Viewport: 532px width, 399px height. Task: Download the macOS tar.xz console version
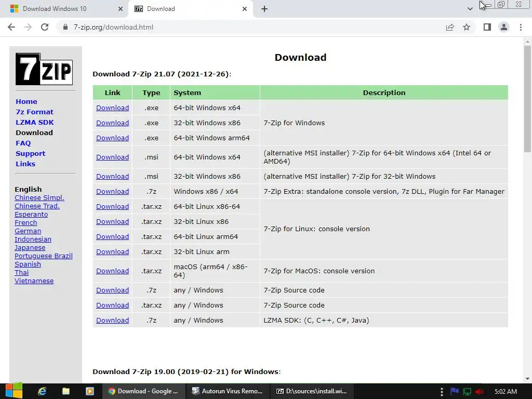(x=112, y=271)
